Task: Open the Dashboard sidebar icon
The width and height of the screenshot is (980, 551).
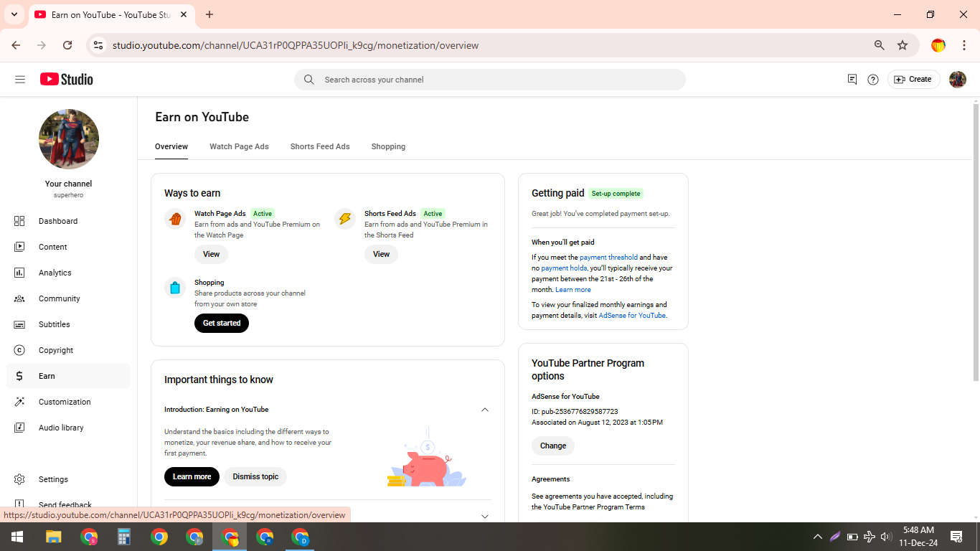Action: 19,221
